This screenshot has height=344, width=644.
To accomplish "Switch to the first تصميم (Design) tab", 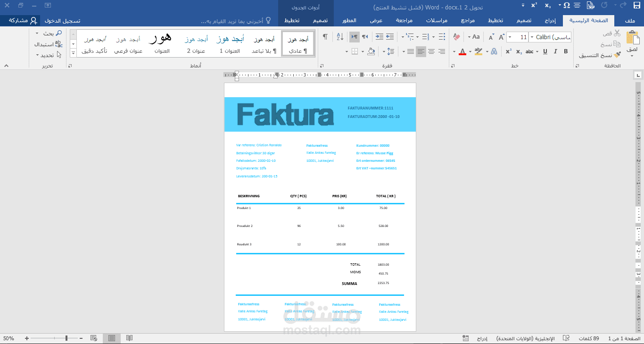I will pyautogui.click(x=524, y=21).
